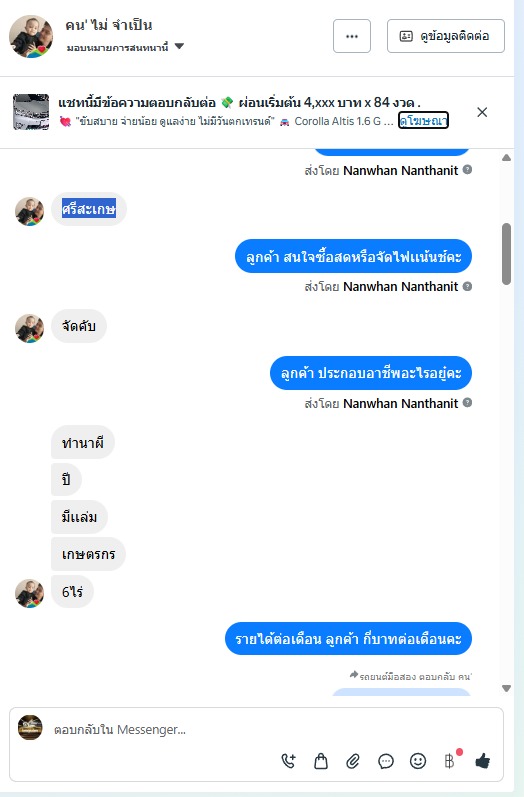524x797 pixels.
Task: Click the ดูข้อมูลติดต่อ contact info button
Action: 446,36
